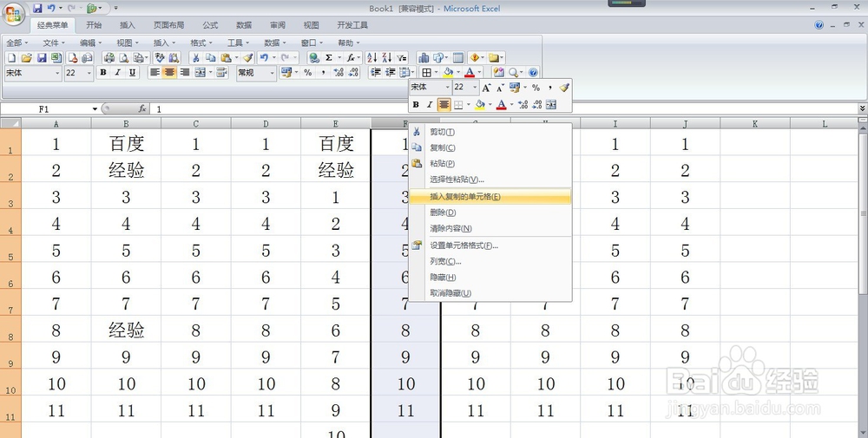This screenshot has height=438, width=868.
Task: Open the 开发工具 ribbon tab
Action: 352,25
